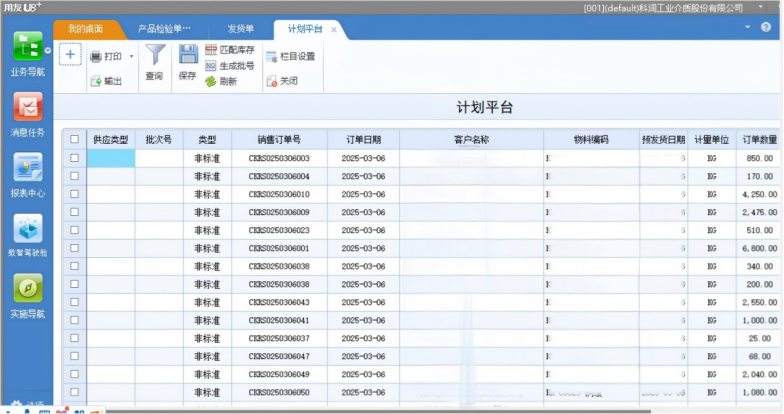Click the 打印 printer icon

(96, 56)
